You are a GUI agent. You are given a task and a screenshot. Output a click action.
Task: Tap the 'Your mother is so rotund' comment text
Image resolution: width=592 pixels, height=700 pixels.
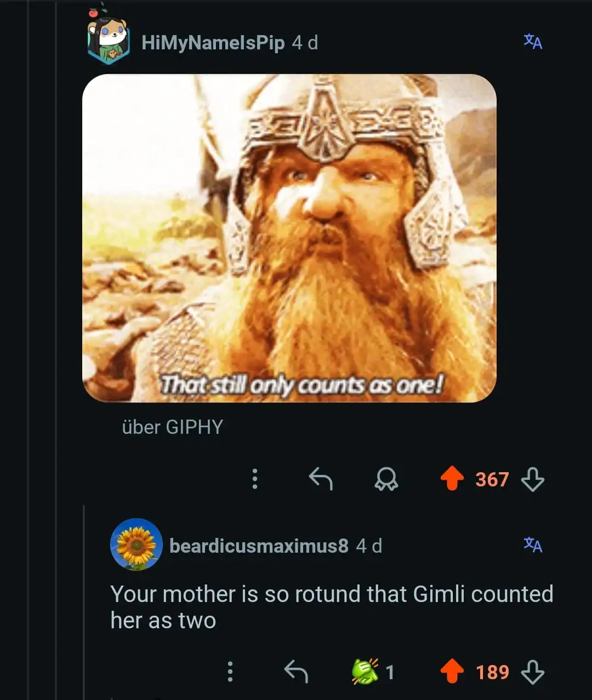click(331, 607)
